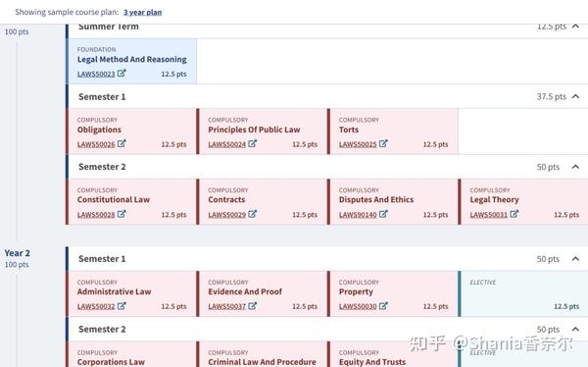Open external link icon beside LAWS50030
Image resolution: width=588 pixels, height=367 pixels.
[383, 306]
